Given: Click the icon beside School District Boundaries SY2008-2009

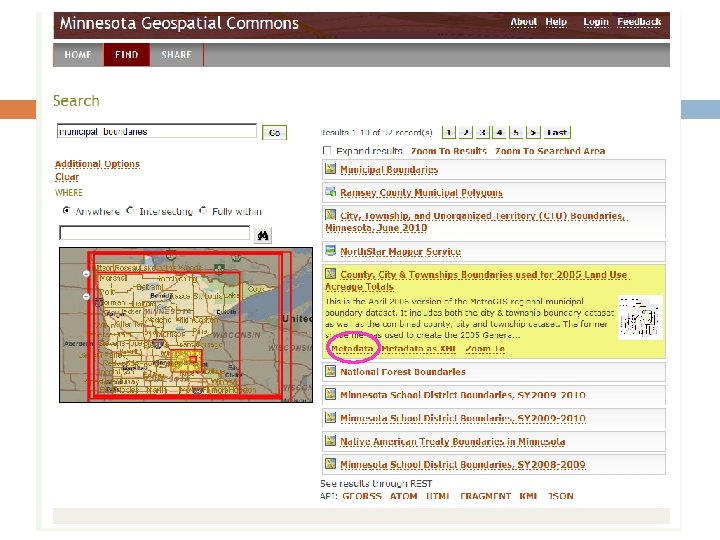Looking at the screenshot, I should 330,463.
